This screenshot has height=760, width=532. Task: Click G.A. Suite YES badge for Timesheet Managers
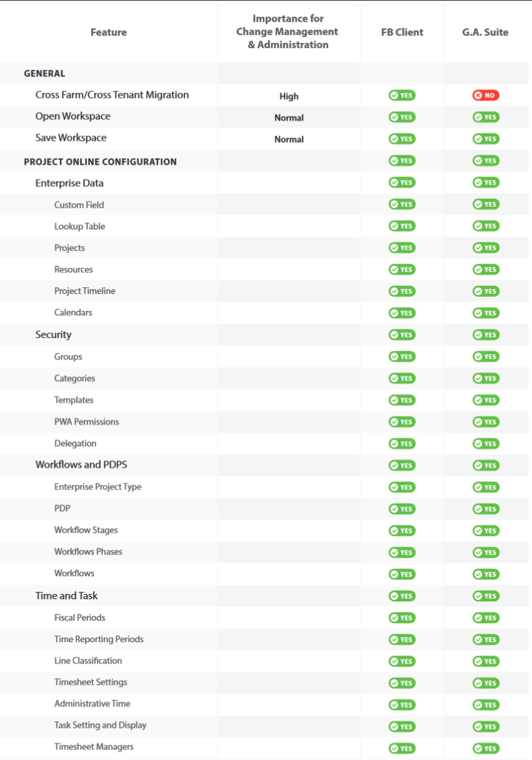(x=485, y=748)
